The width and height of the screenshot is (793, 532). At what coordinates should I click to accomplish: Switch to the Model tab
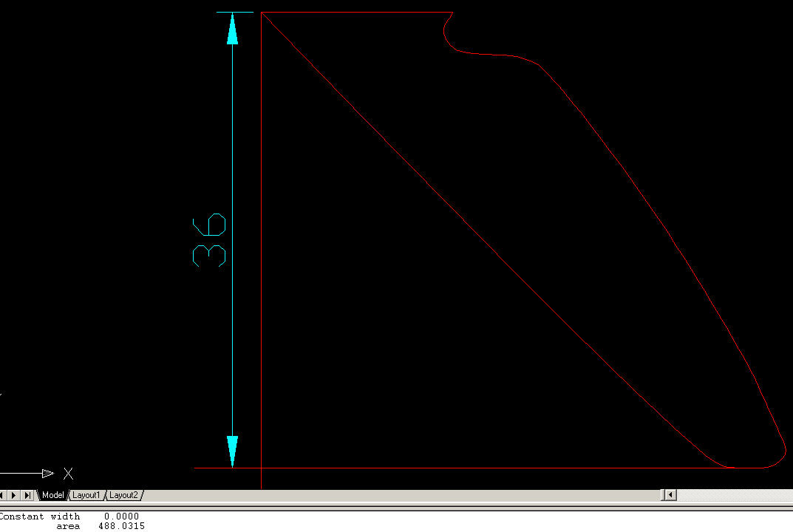coord(52,495)
